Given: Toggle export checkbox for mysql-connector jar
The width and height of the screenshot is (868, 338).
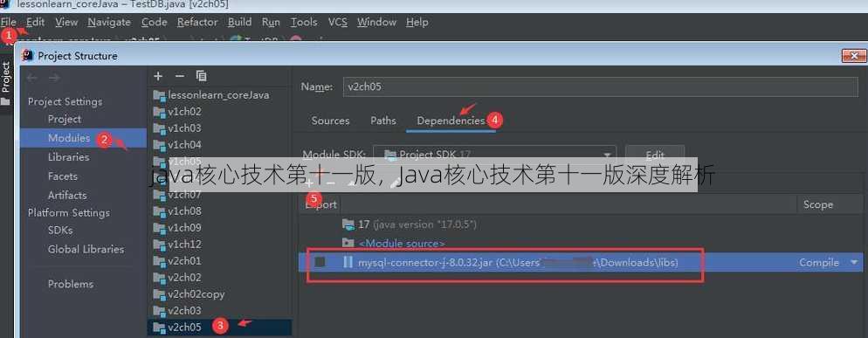Looking at the screenshot, I should [320, 262].
